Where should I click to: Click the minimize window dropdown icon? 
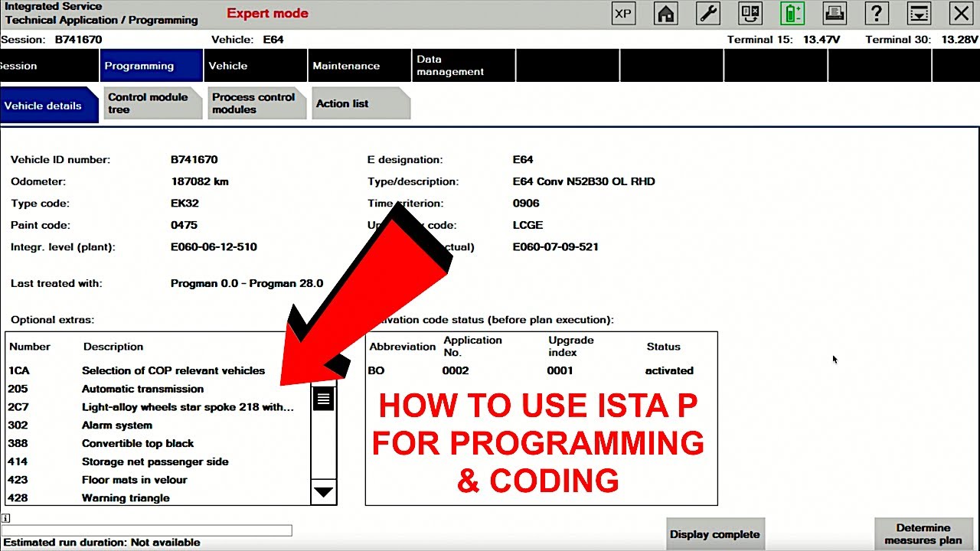click(x=919, y=13)
